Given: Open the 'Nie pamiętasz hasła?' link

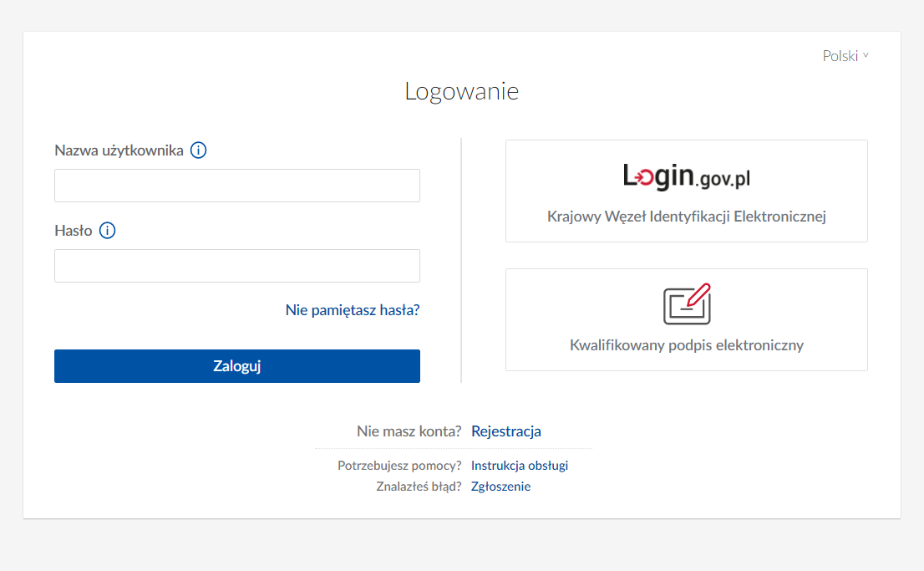Looking at the screenshot, I should click(352, 310).
